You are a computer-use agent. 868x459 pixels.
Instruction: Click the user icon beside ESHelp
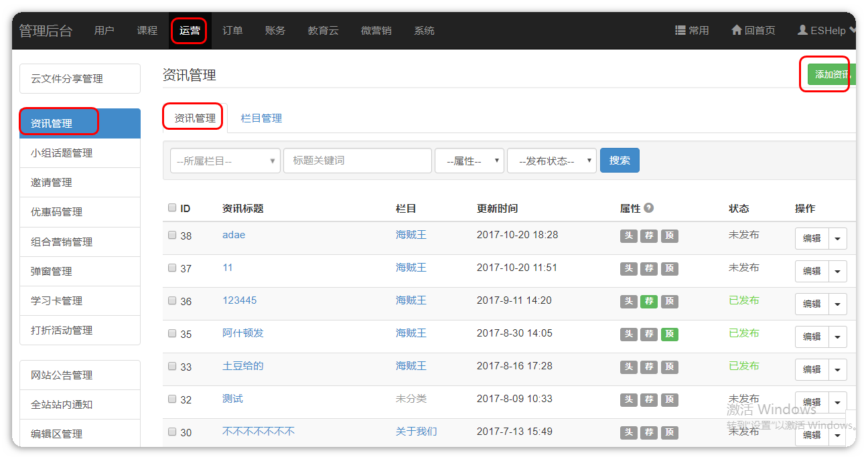tap(802, 30)
